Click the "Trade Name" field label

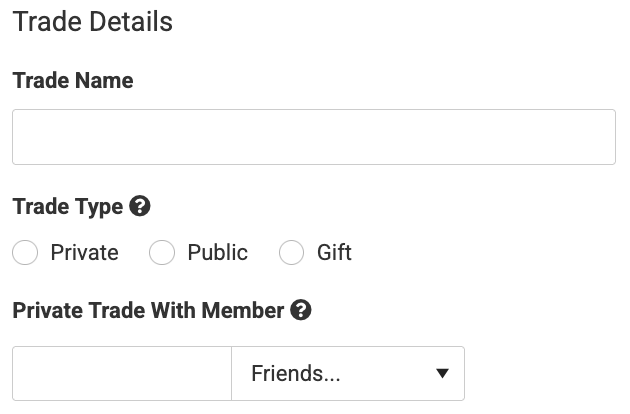73,81
